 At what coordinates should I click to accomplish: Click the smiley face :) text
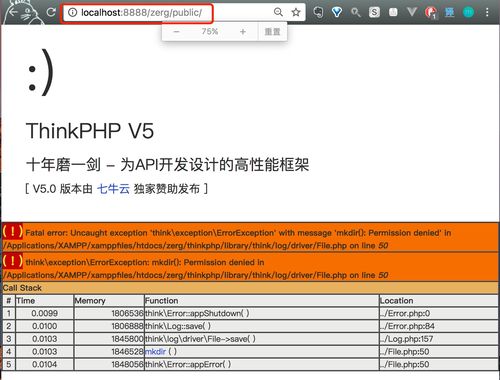40,72
